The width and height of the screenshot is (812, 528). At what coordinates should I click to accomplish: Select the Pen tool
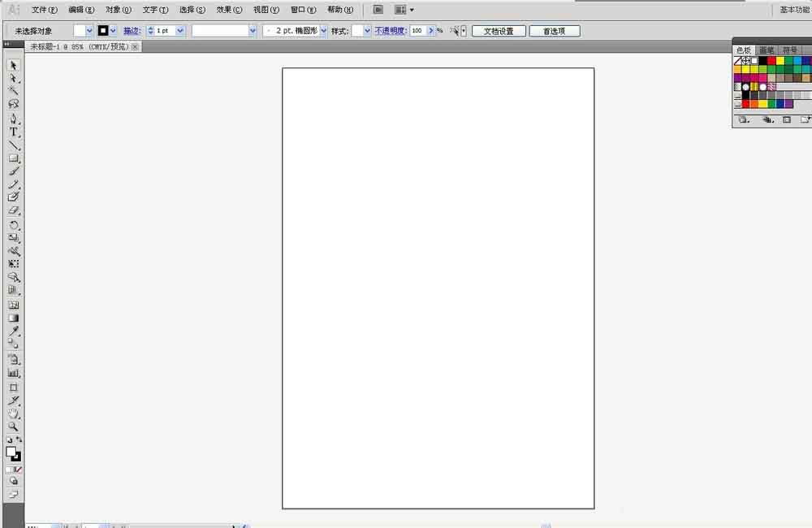(x=14, y=118)
